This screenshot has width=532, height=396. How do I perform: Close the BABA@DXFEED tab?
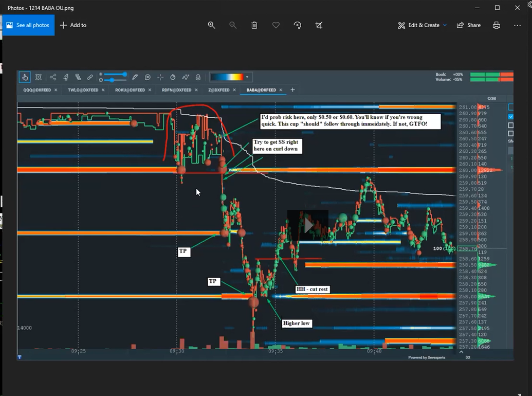click(281, 90)
